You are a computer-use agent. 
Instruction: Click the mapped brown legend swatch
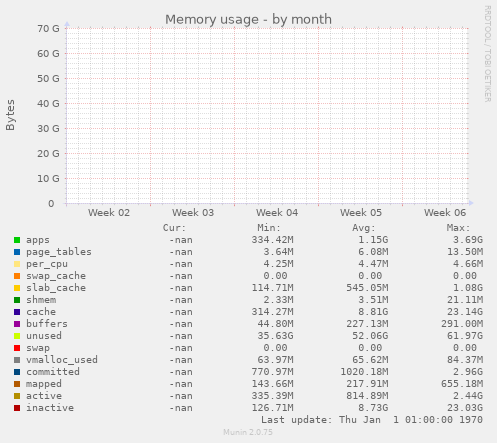point(17,384)
